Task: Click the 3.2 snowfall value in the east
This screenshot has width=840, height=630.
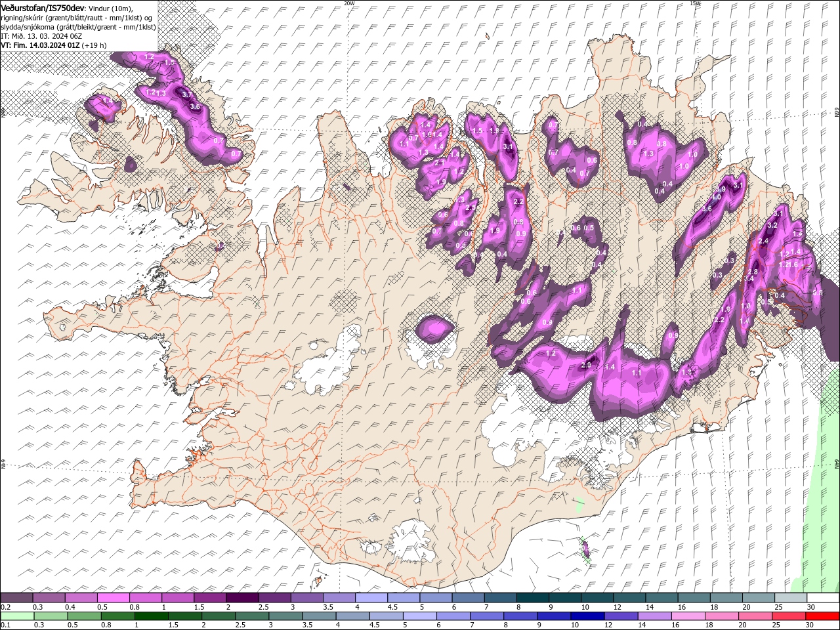Action: pyautogui.click(x=772, y=225)
